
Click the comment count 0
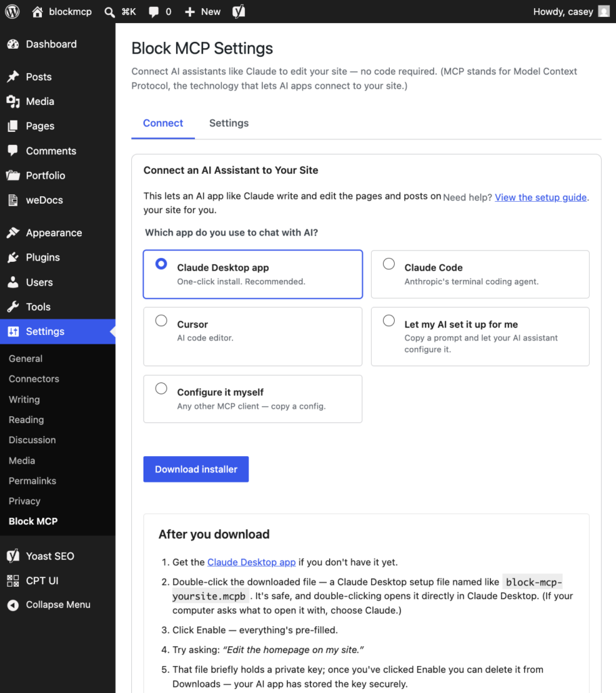pos(169,12)
